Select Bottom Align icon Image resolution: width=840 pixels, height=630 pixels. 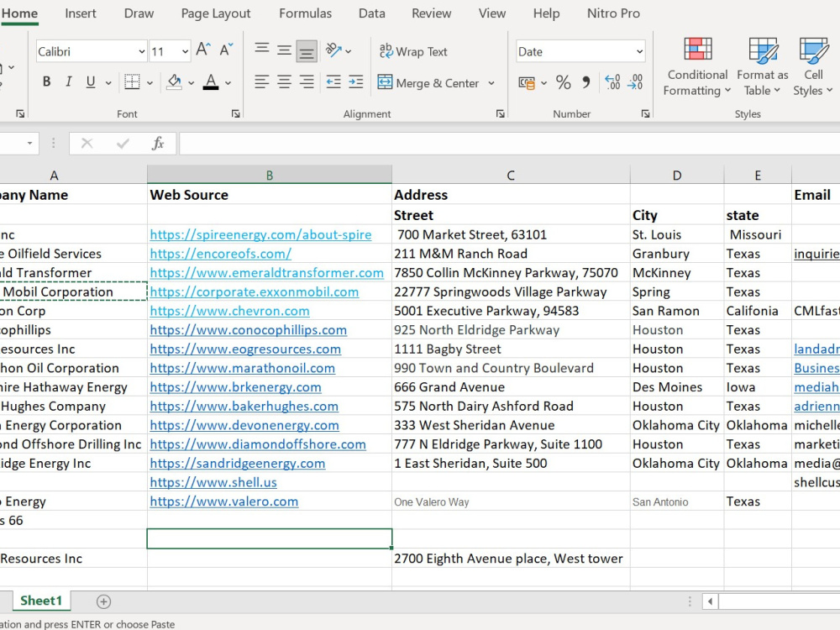coord(307,51)
